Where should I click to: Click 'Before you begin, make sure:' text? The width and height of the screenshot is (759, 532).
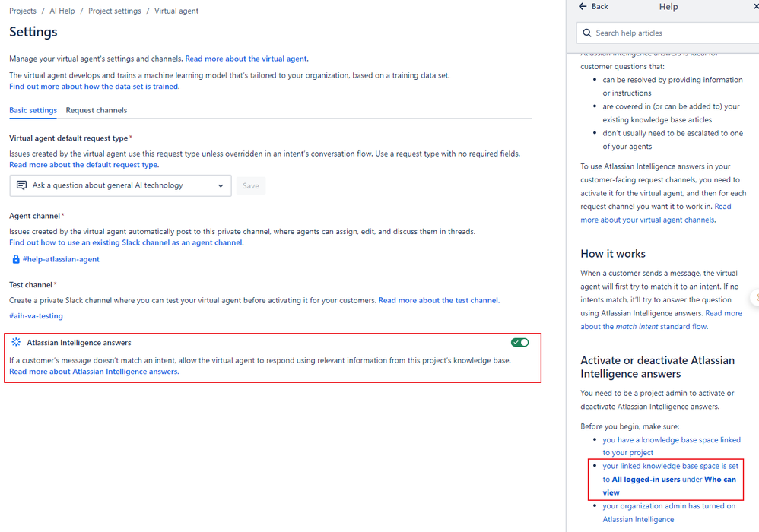point(630,426)
